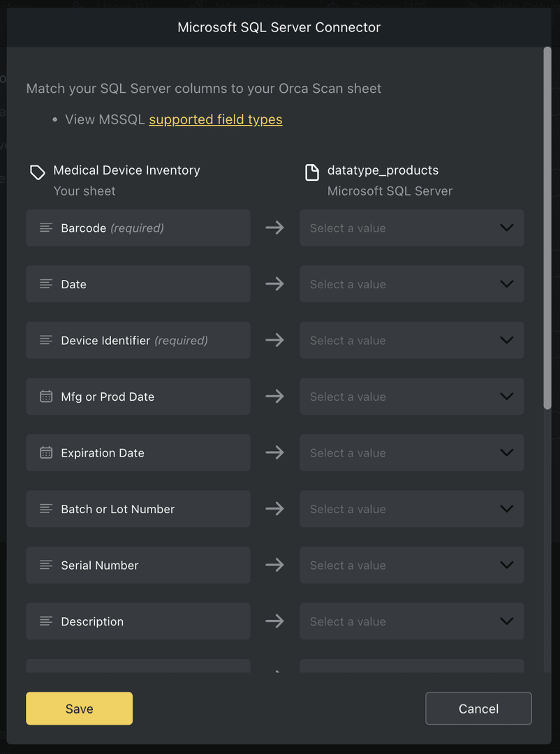
Task: Open the Select a value dropdown for Expiration Date
Action: coord(412,452)
